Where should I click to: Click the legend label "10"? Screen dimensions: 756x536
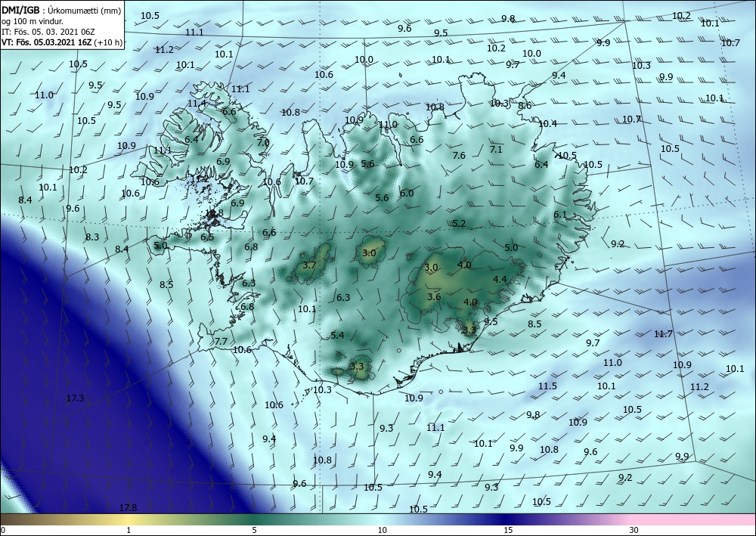tap(382, 530)
